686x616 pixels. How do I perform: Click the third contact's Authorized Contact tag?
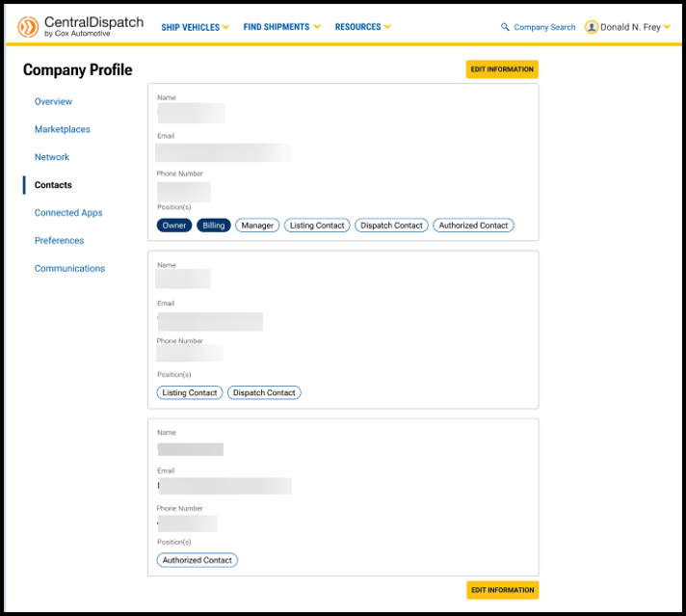(198, 560)
